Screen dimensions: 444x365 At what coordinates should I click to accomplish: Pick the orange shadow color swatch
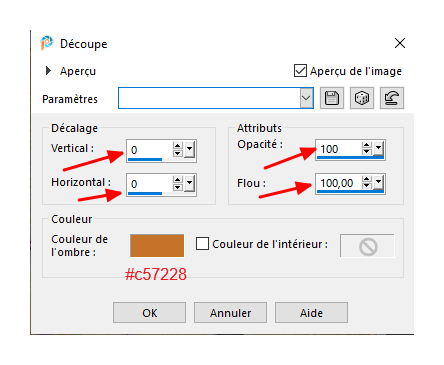click(157, 246)
